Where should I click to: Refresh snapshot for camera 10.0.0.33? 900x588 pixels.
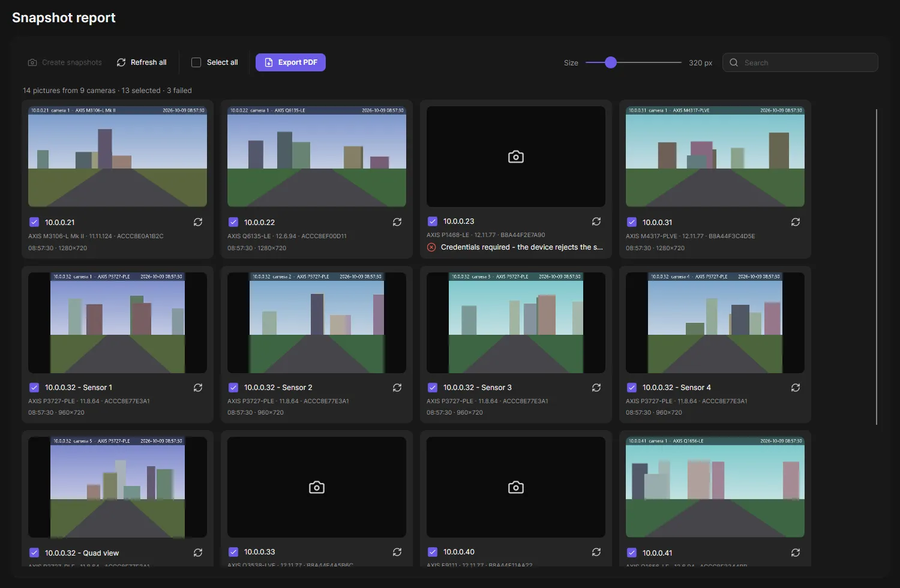coord(397,552)
